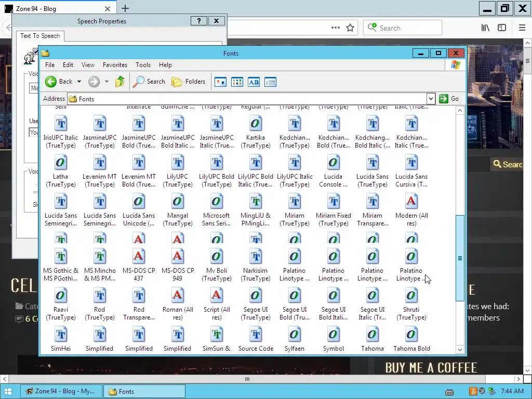Click the Go button next to Address

[449, 99]
